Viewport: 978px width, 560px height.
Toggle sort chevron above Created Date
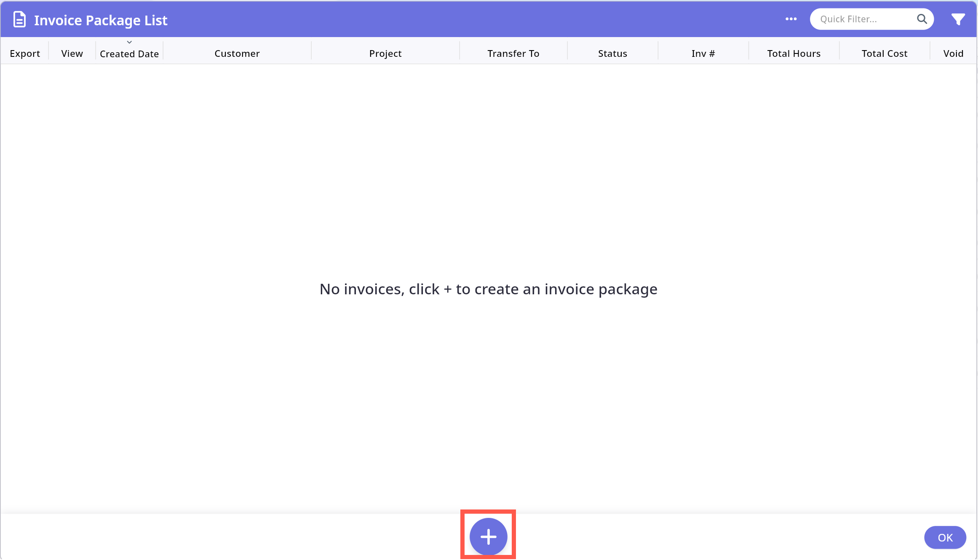(129, 42)
